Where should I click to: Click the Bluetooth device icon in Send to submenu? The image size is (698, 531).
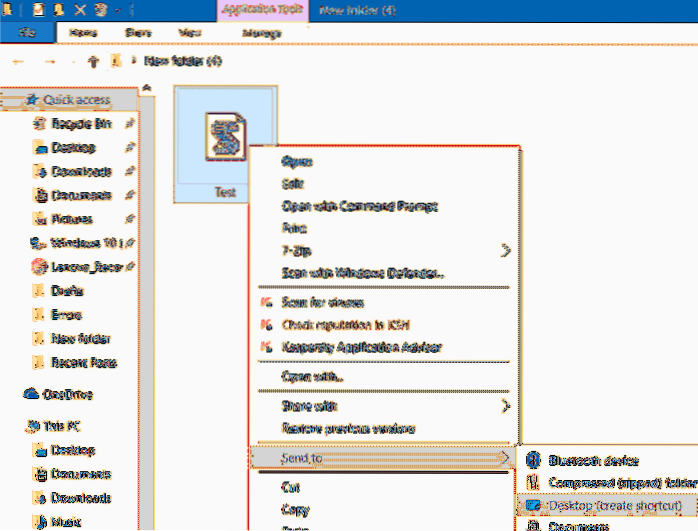(533, 460)
